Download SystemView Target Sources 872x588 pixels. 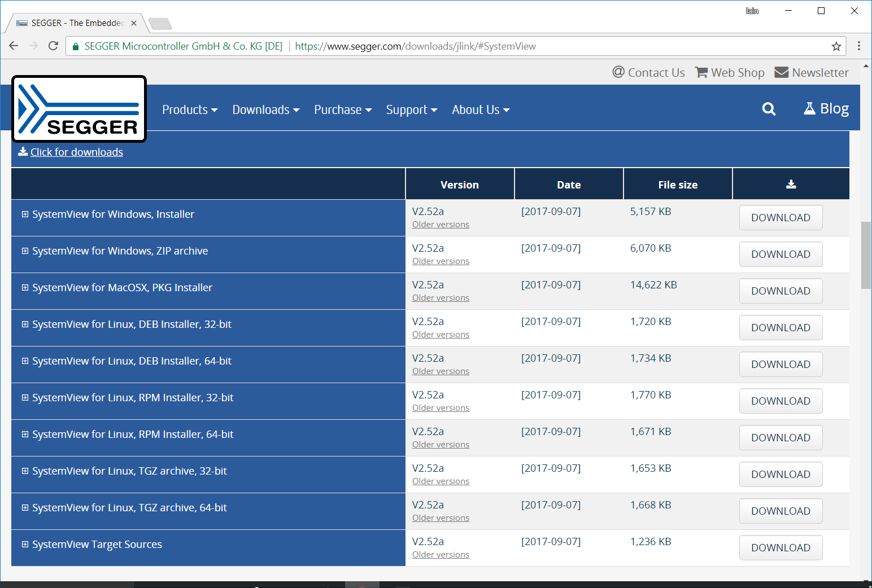pyautogui.click(x=781, y=547)
